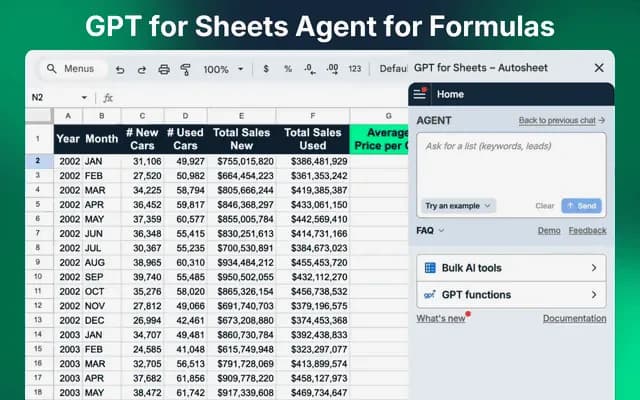Click cell with value 42,461

[185, 320]
